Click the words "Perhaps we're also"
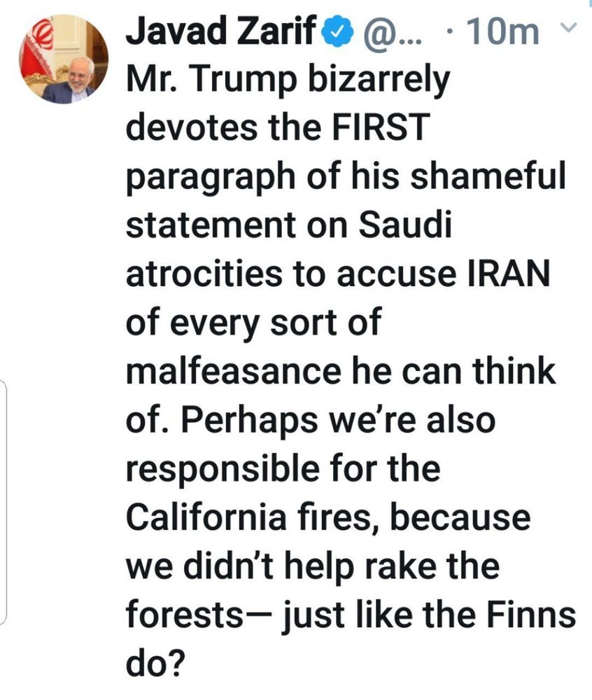Image resolution: width=592 pixels, height=700 pixels. (338, 422)
